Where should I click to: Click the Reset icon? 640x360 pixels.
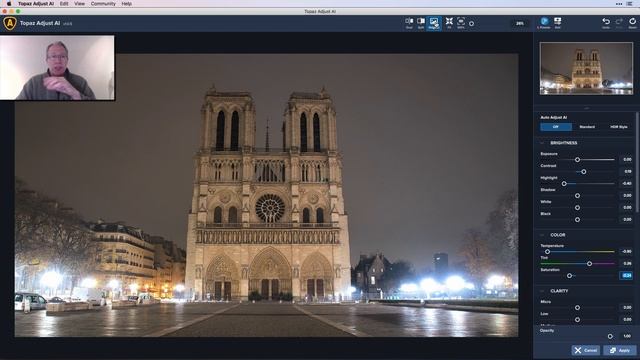tap(632, 23)
